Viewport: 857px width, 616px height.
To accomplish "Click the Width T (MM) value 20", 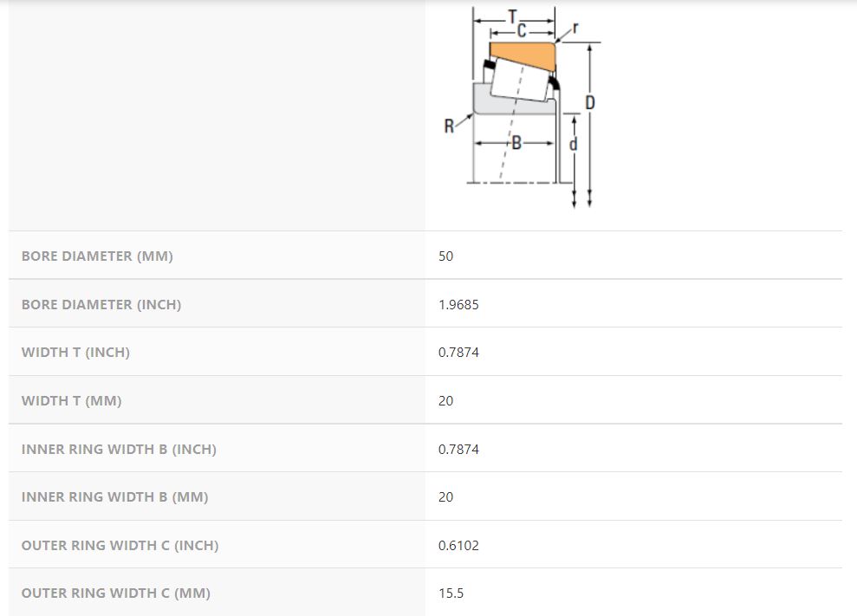I will [446, 401].
